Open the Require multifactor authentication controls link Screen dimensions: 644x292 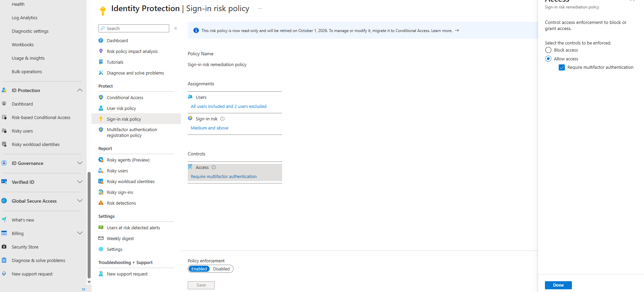pyautogui.click(x=224, y=176)
